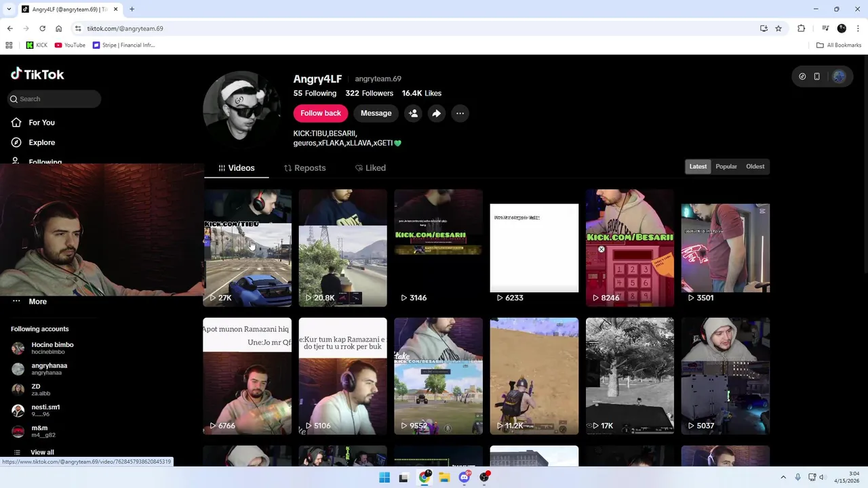Share the profile with arrow icon

pos(436,113)
